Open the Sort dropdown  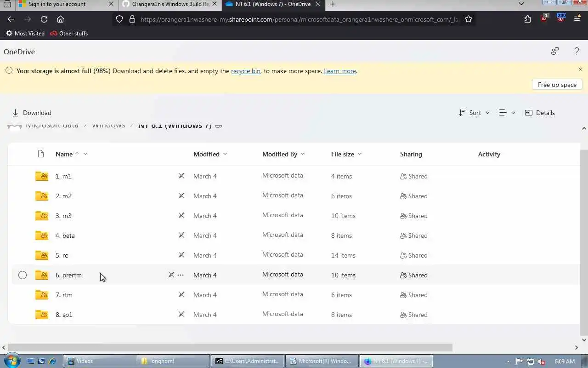474,113
